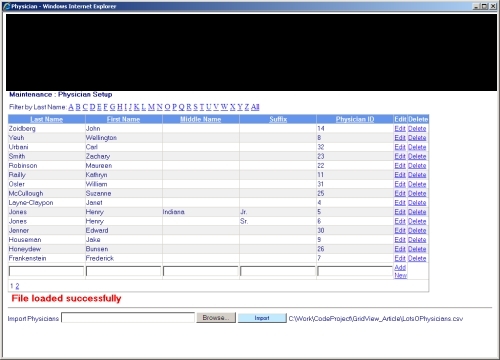
Task: Focus the new Suffix input field
Action: tap(278, 271)
